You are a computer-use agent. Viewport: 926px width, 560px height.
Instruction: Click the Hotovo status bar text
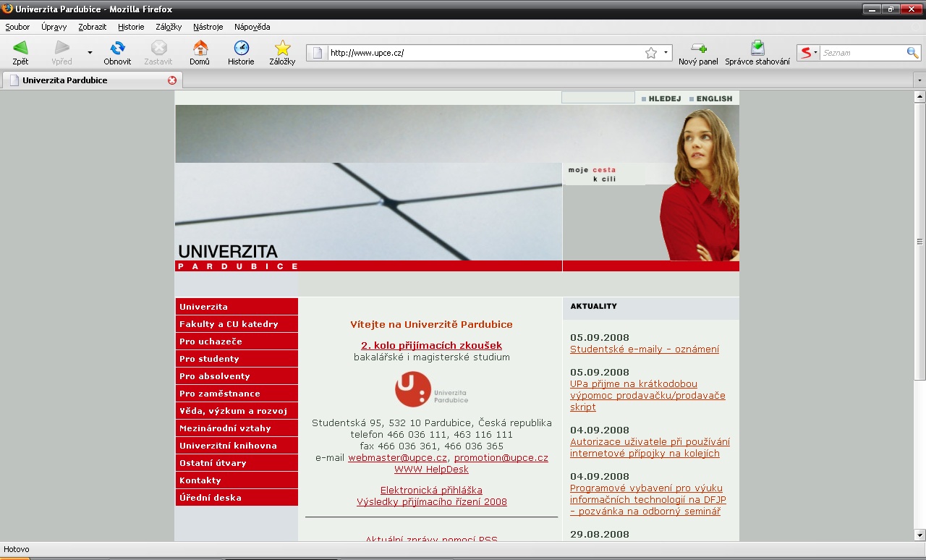17,550
